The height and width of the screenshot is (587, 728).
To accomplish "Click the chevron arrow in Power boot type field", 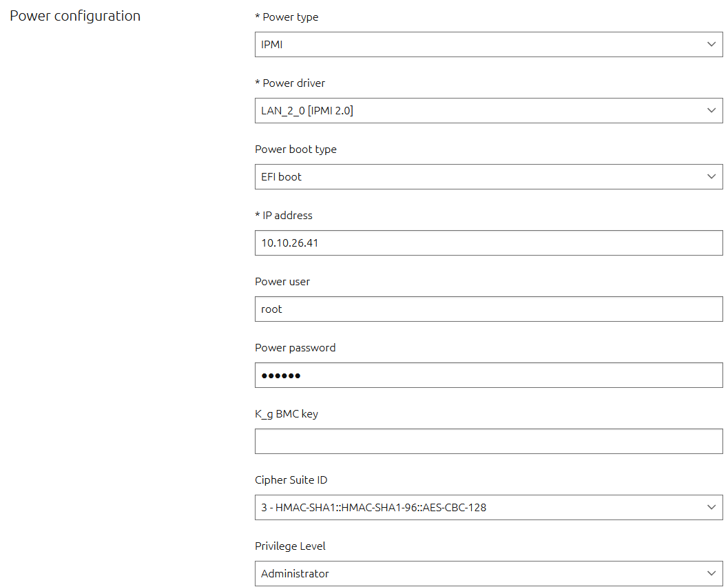I will pos(711,176).
